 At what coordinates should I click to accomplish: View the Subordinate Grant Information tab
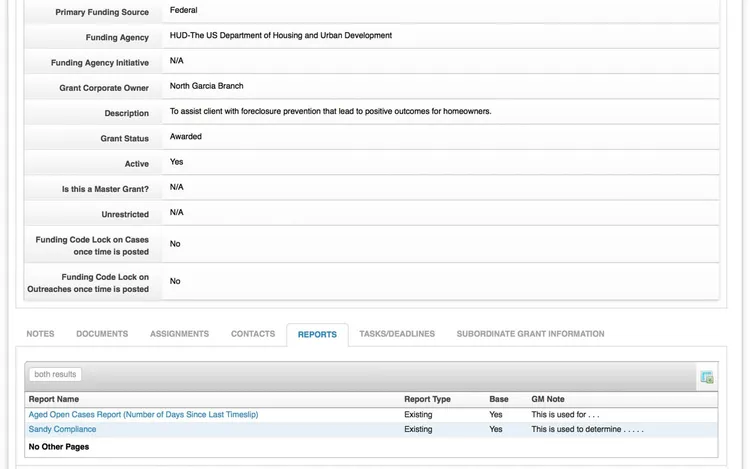(530, 334)
